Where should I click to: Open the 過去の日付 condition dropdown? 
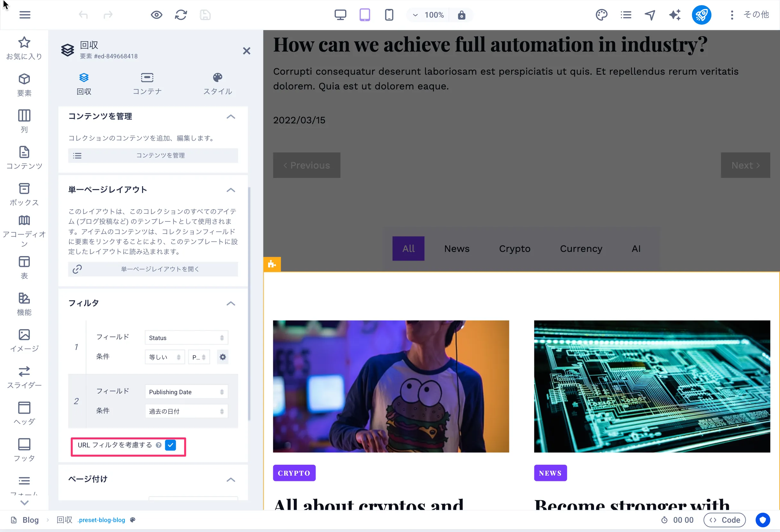point(186,411)
